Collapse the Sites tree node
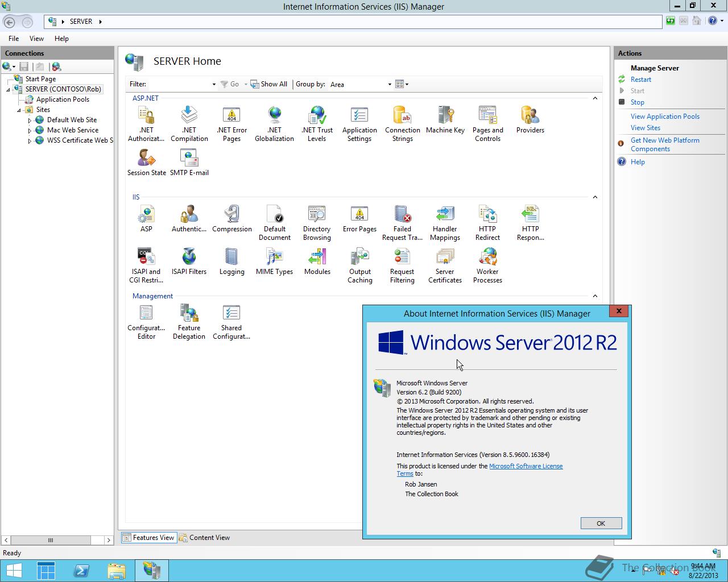728x582 pixels. (x=19, y=110)
